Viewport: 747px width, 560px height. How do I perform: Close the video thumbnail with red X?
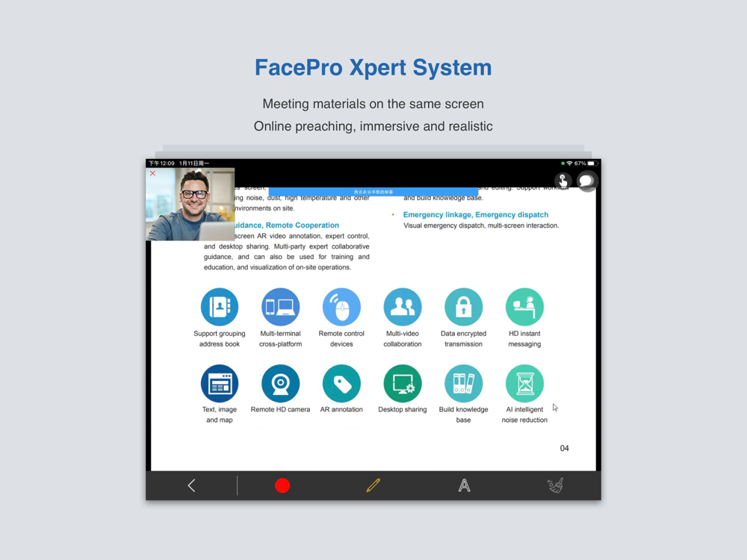153,173
